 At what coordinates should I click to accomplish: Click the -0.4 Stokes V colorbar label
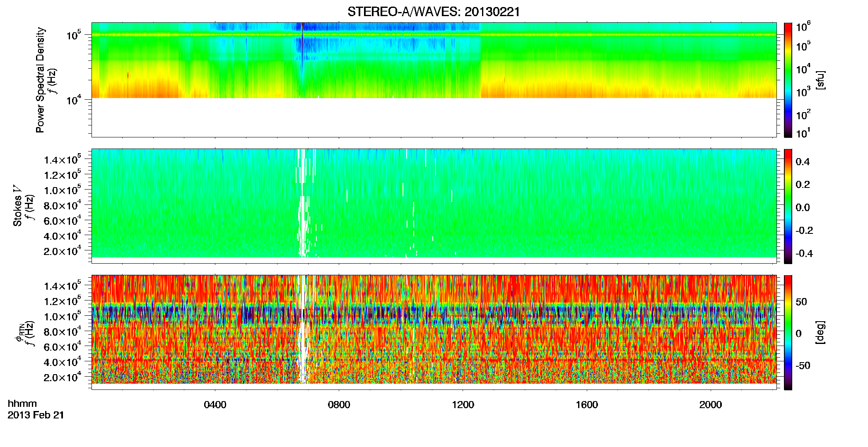[x=804, y=254]
